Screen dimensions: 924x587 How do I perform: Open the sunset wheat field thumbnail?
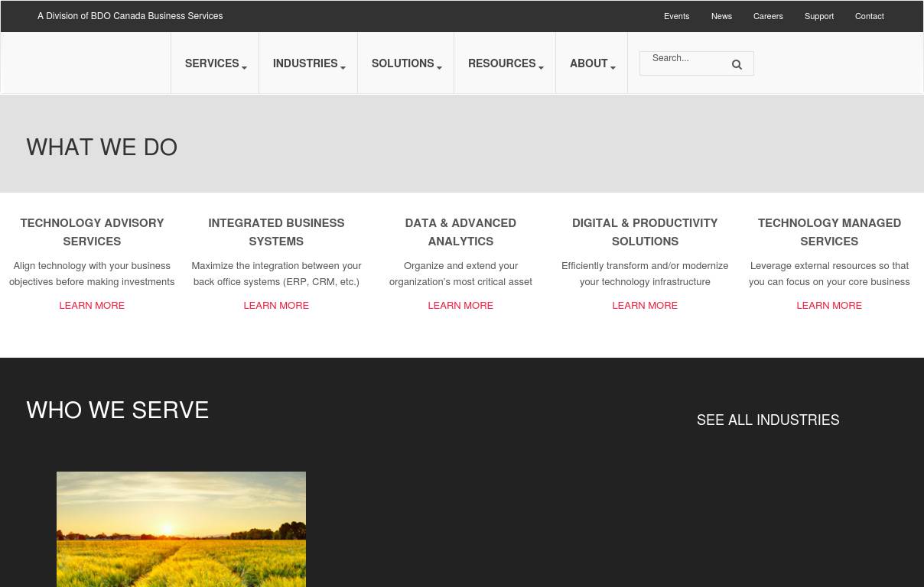[x=181, y=529]
